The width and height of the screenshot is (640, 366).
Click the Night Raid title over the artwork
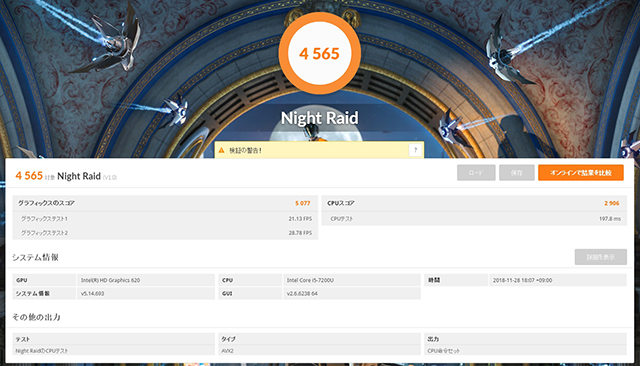pyautogui.click(x=320, y=118)
